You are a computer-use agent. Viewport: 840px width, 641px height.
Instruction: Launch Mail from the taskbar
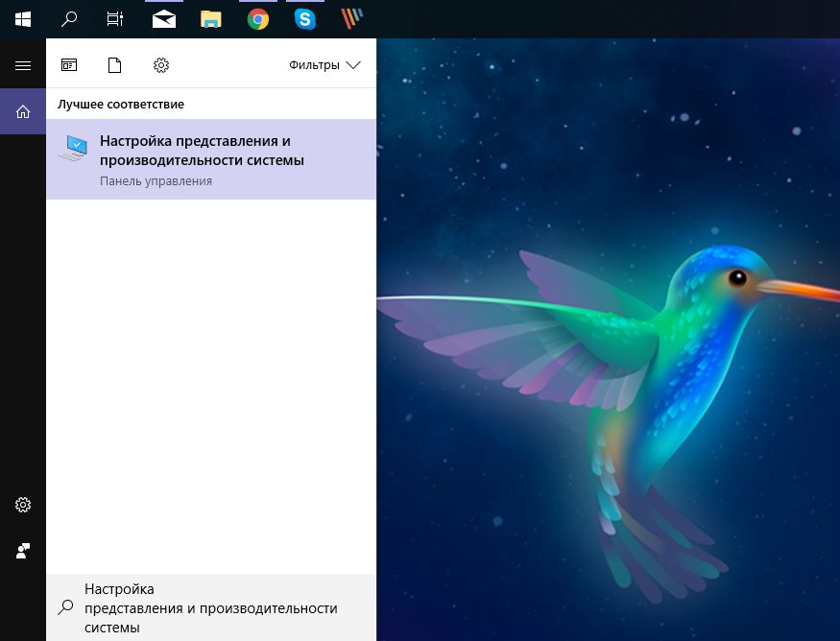[x=163, y=18]
